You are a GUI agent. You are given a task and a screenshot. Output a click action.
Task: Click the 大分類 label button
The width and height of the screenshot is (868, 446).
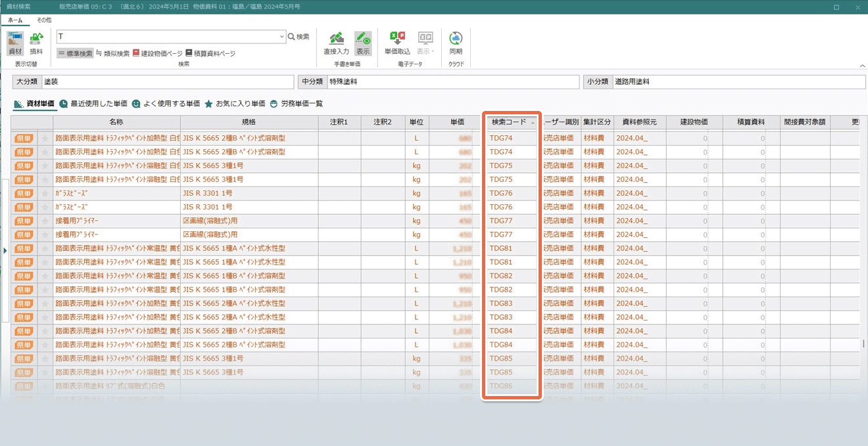pos(27,81)
